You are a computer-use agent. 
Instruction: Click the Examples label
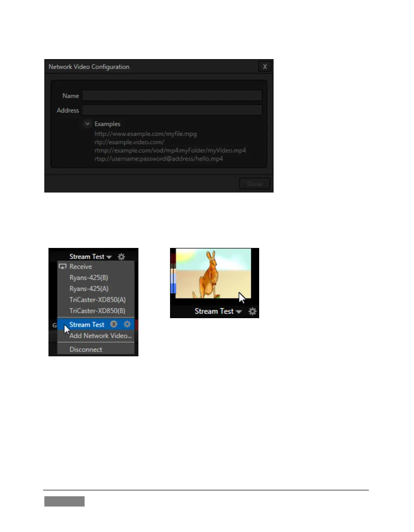click(x=107, y=124)
